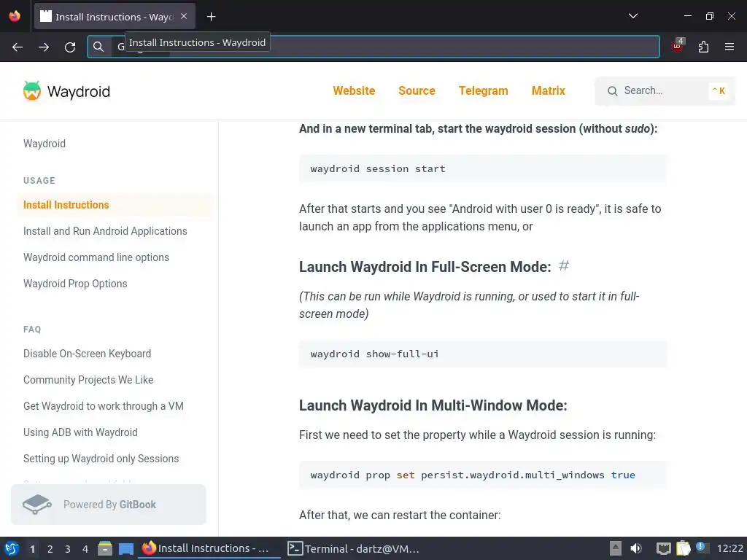Open the Firefox hamburger application menu
The height and width of the screenshot is (560, 747).
pyautogui.click(x=729, y=47)
